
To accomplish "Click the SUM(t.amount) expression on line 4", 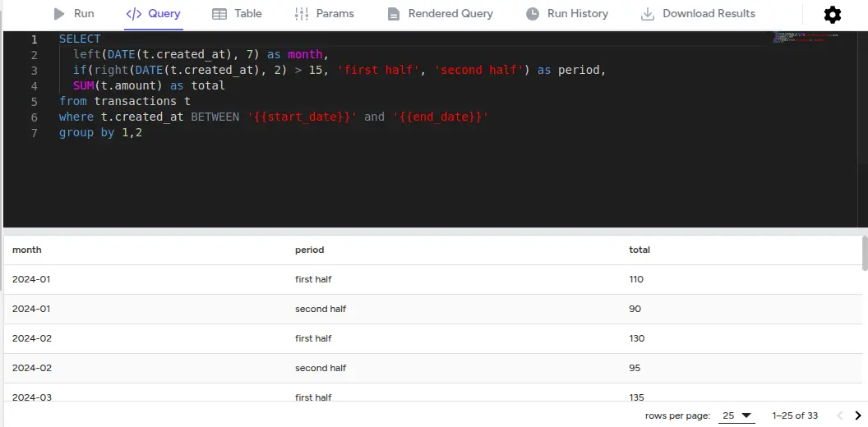I will pyautogui.click(x=118, y=85).
